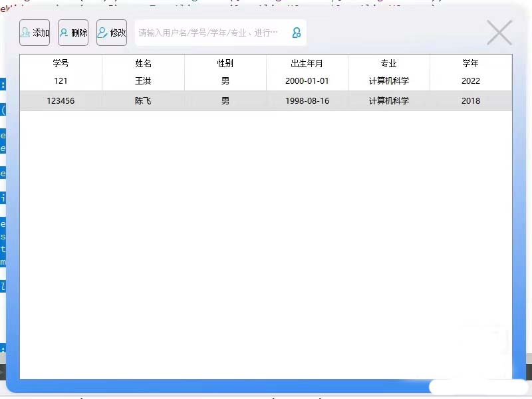Select student ID cell 121
This screenshot has height=399, width=532.
(x=61, y=80)
